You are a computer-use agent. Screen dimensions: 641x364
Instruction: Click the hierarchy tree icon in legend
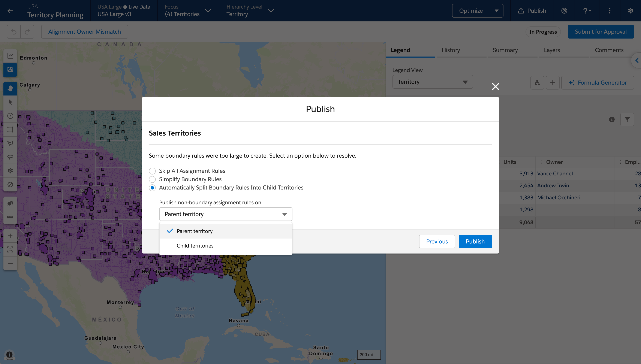tap(537, 83)
